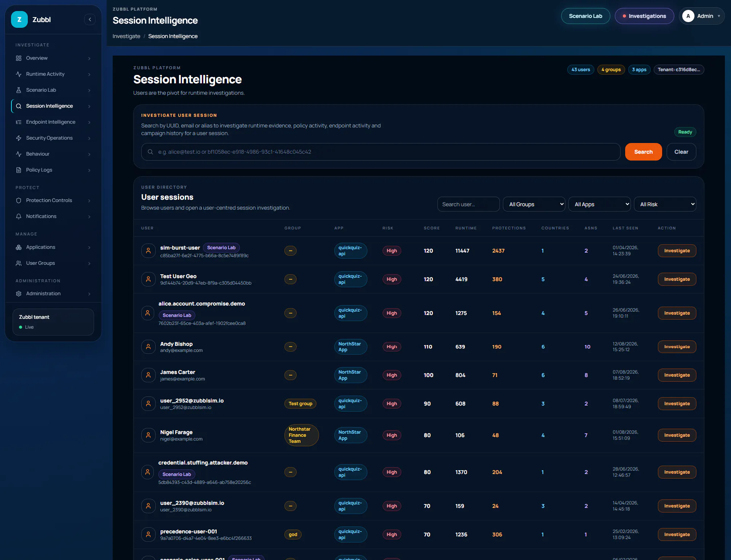Click the Behaviour activity icon
731x560 pixels.
(19, 154)
